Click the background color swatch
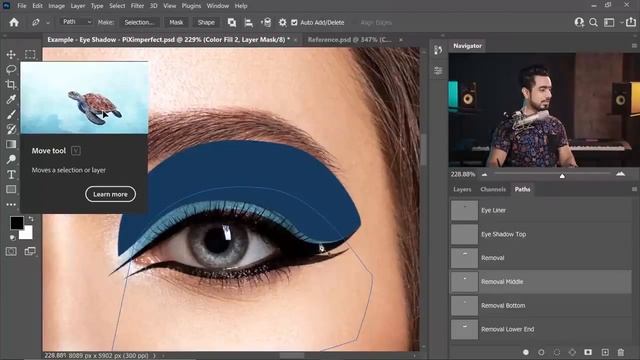 pyautogui.click(x=27, y=233)
